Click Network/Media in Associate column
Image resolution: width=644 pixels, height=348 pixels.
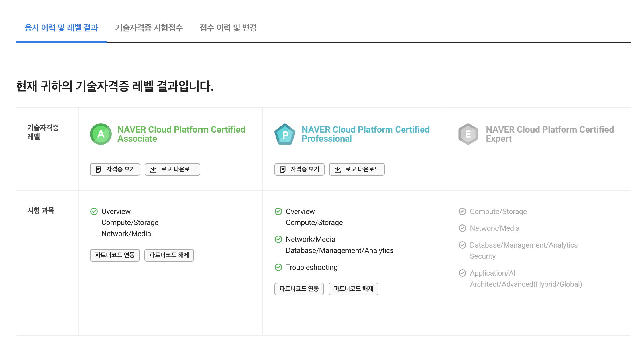[126, 234]
